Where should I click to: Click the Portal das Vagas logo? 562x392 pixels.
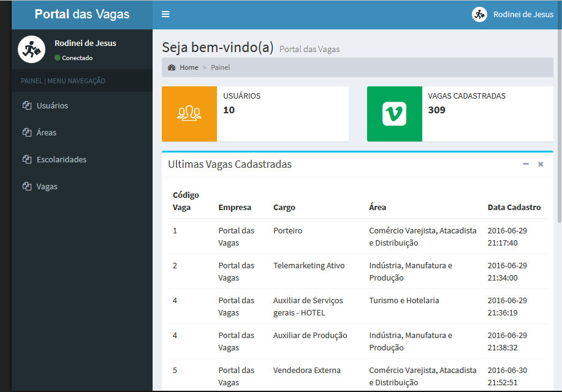pos(82,14)
